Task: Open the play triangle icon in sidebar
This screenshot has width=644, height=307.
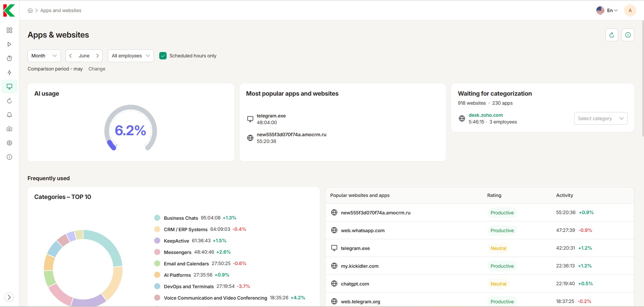Action: pyautogui.click(x=9, y=44)
